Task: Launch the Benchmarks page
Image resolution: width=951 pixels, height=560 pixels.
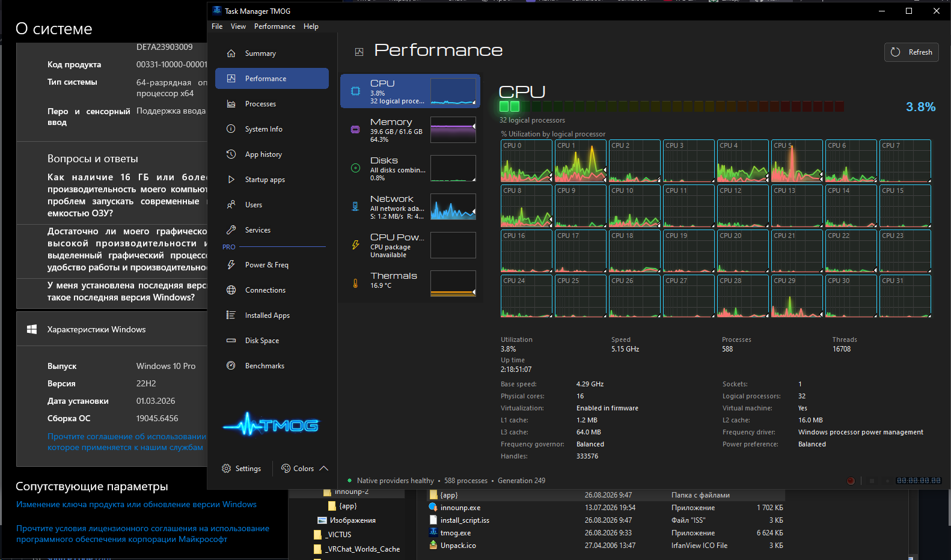Action: [272, 366]
